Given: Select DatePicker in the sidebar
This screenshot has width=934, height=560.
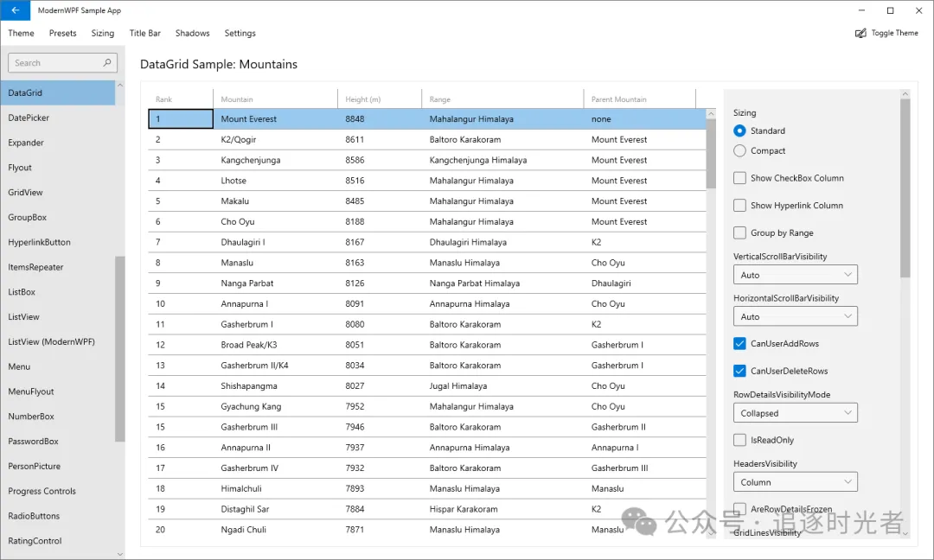Looking at the screenshot, I should (x=35, y=117).
